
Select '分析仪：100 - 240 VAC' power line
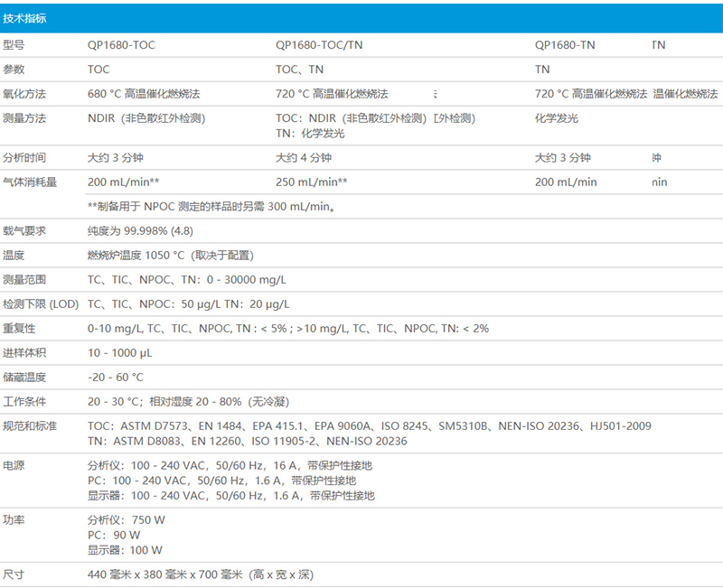pyautogui.click(x=230, y=466)
